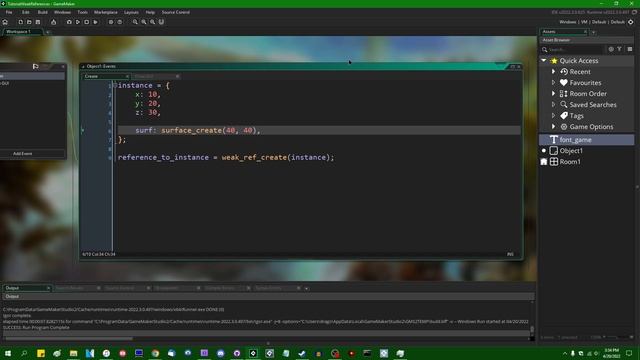Click the New Project toolbar icon
This screenshot has width=640, height=360.
tap(20, 22)
